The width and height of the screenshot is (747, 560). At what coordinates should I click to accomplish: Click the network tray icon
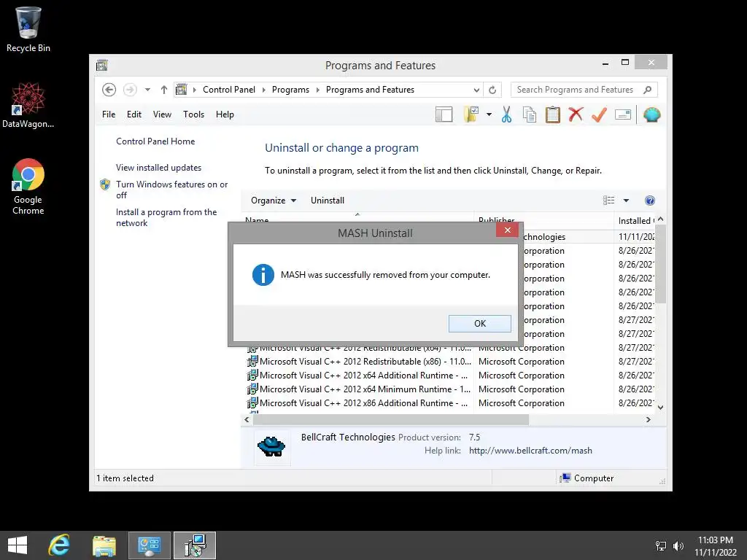pos(661,546)
